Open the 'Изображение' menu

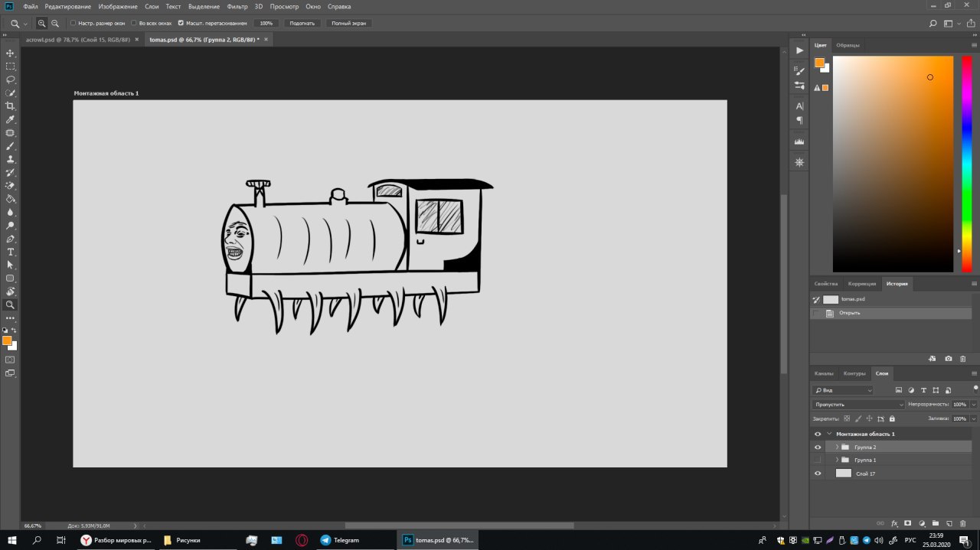[117, 6]
